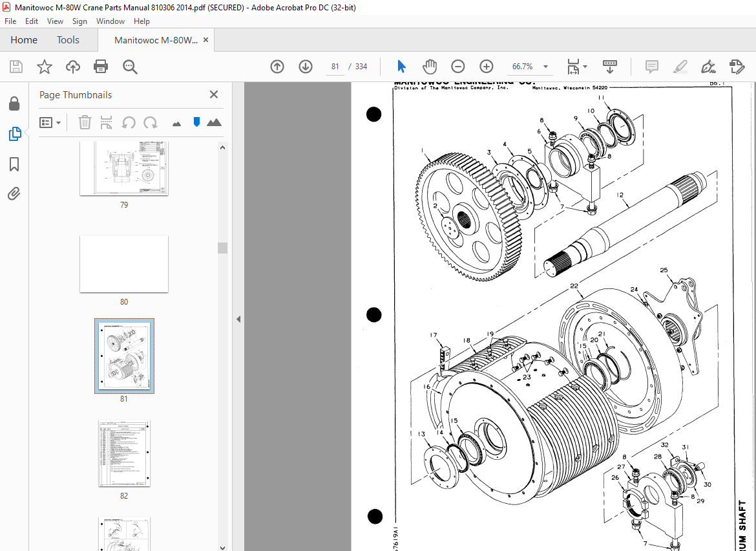This screenshot has height=551, width=756.
Task: Click the upload to cloud icon
Action: [x=73, y=67]
